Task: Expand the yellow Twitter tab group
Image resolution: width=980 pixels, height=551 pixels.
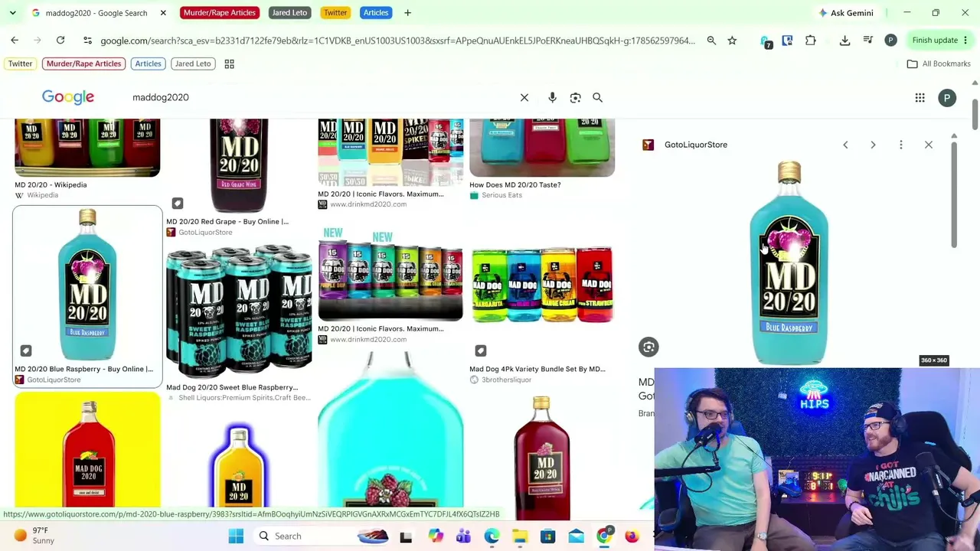Action: 335,13
